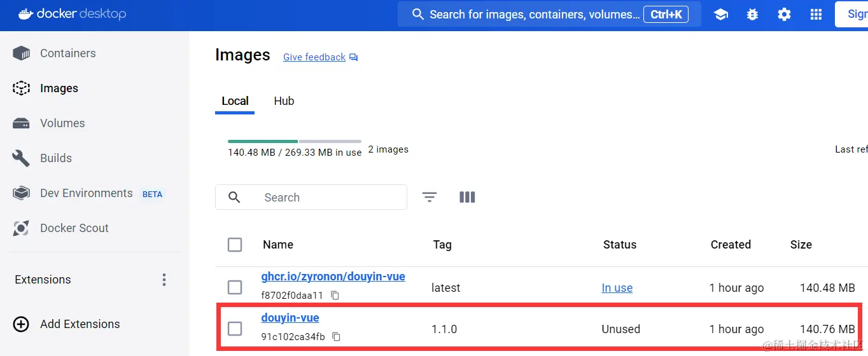The height and width of the screenshot is (356, 868).
Task: Click the Unused status text
Action: tap(621, 329)
